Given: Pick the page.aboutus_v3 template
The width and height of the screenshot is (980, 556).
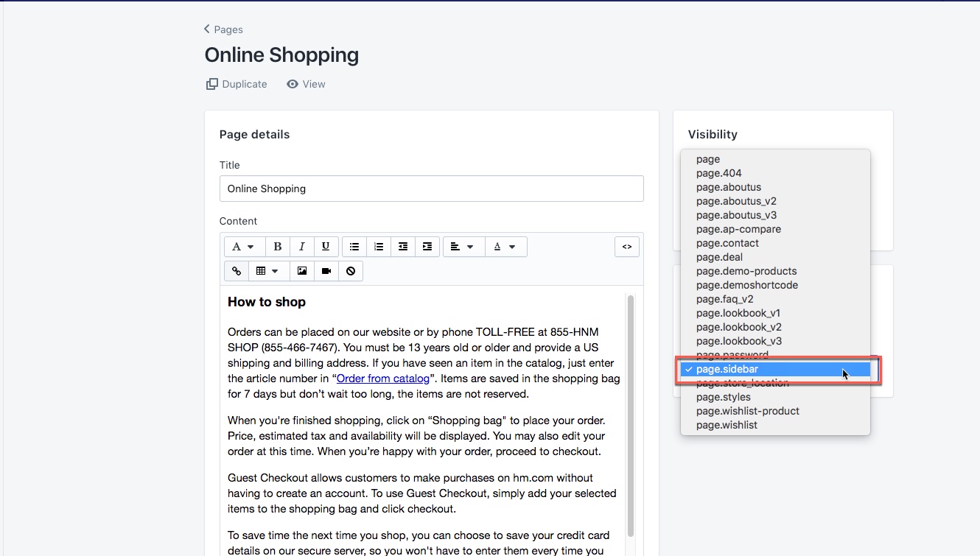Looking at the screenshot, I should coord(775,215).
